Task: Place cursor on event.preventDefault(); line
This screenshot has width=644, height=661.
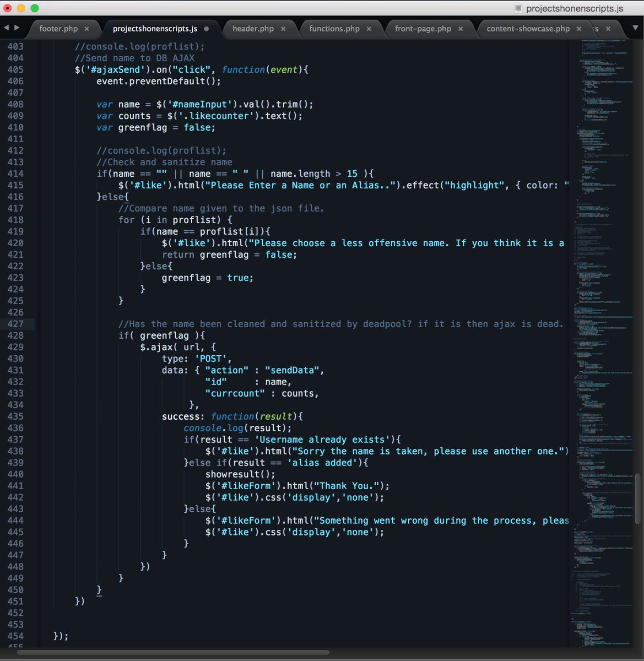Action: pos(159,81)
